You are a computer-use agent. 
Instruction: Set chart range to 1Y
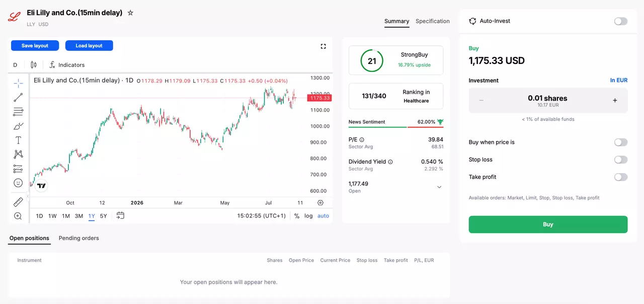pos(92,216)
